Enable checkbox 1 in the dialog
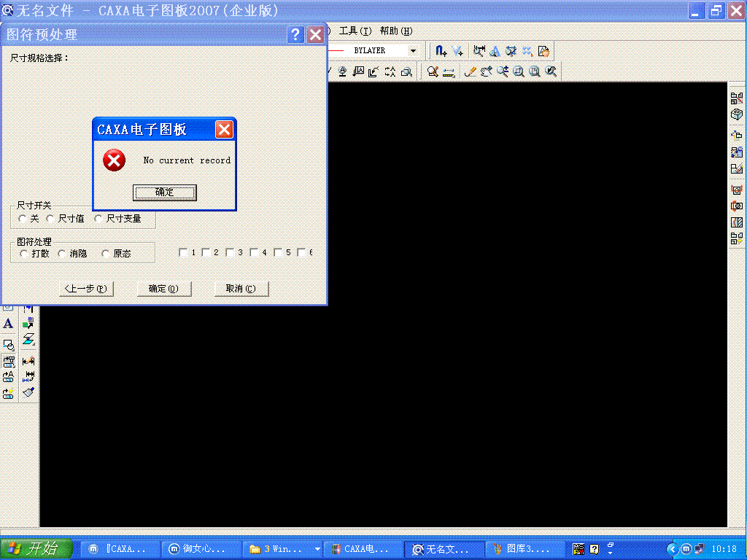The image size is (747, 560). tap(183, 252)
